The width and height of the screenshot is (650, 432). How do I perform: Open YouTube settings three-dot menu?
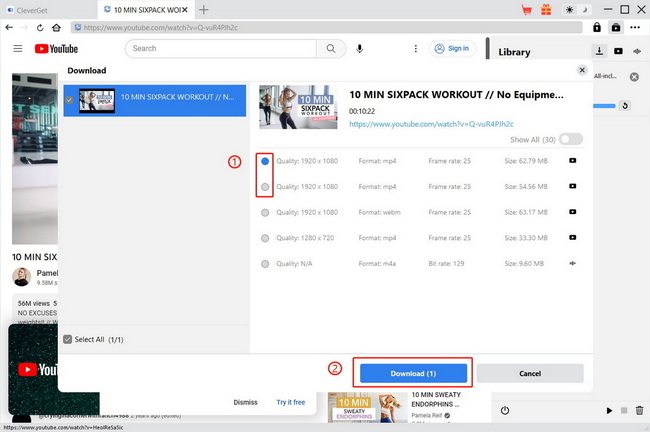click(416, 48)
